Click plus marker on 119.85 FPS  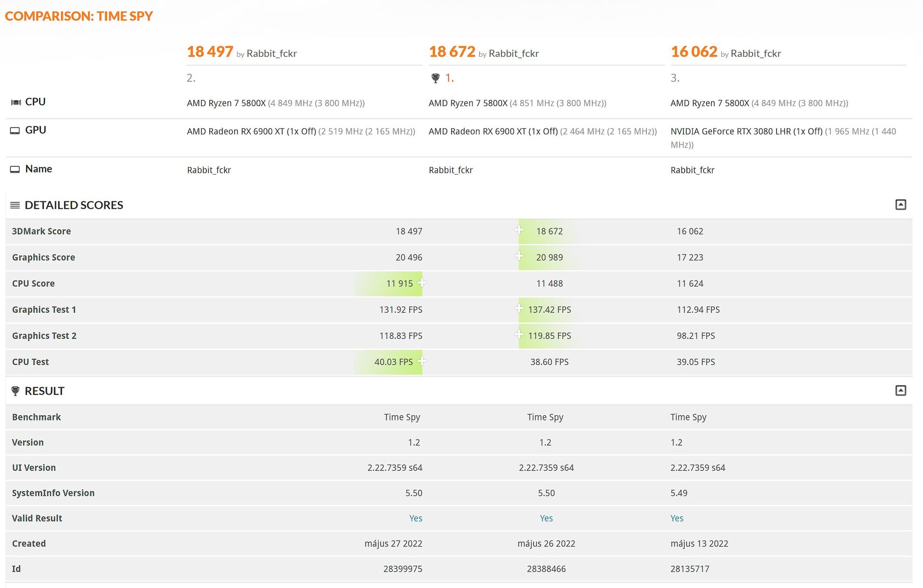(x=519, y=335)
